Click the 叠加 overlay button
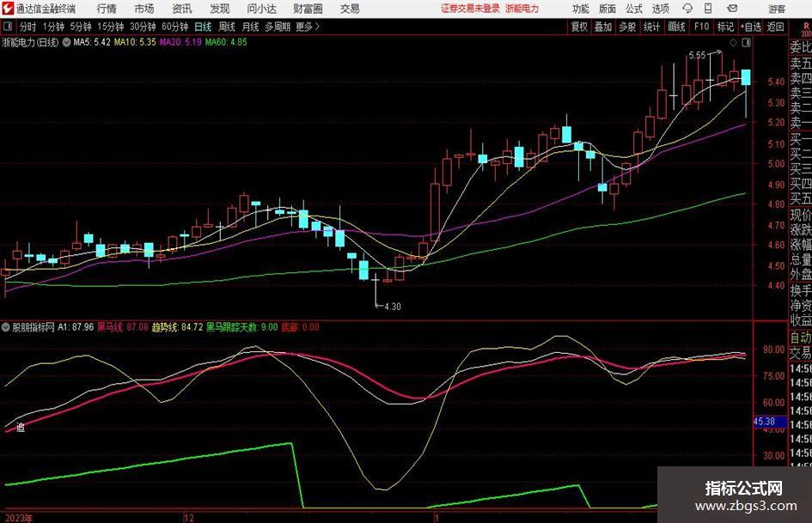 tap(603, 27)
